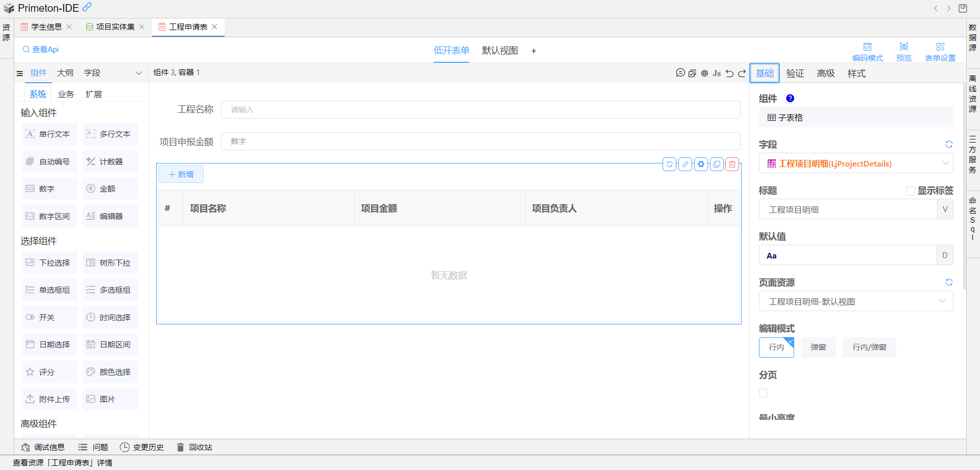Open 编码模式 coding mode icon
Image resolution: width=980 pixels, height=470 pixels.
tap(867, 52)
